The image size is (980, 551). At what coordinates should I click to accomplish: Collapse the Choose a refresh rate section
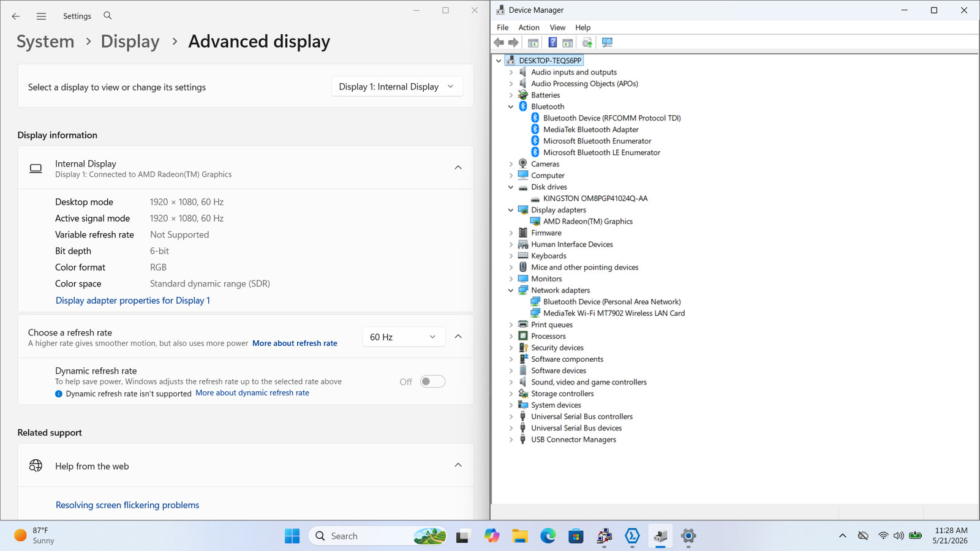pyautogui.click(x=458, y=337)
